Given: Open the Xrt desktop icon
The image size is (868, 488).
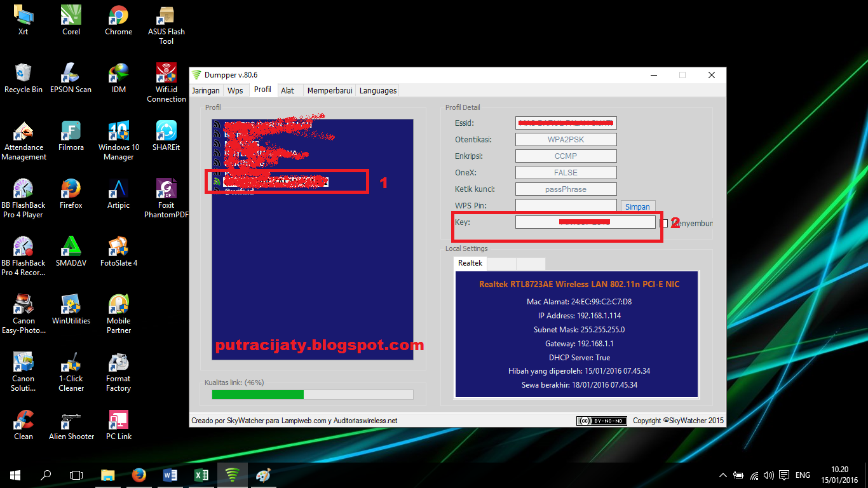Looking at the screenshot, I should click(x=24, y=20).
